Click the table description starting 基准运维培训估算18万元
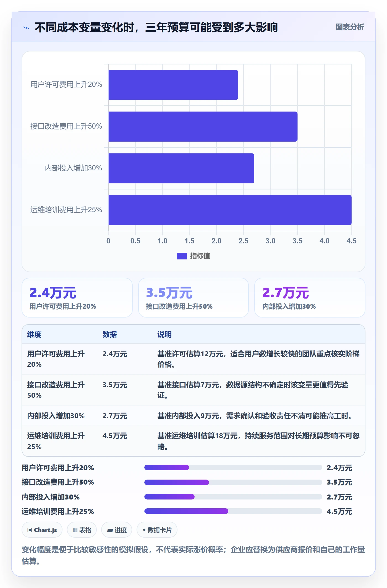This screenshot has height=588, width=387. coord(258,441)
